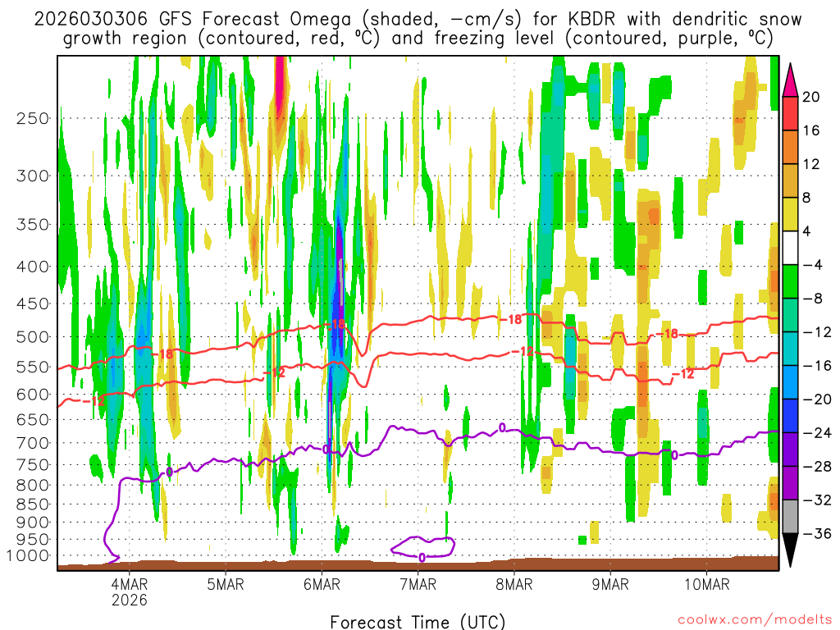Click the purple 0 freezing label near 8MAR

pyautogui.click(x=502, y=427)
